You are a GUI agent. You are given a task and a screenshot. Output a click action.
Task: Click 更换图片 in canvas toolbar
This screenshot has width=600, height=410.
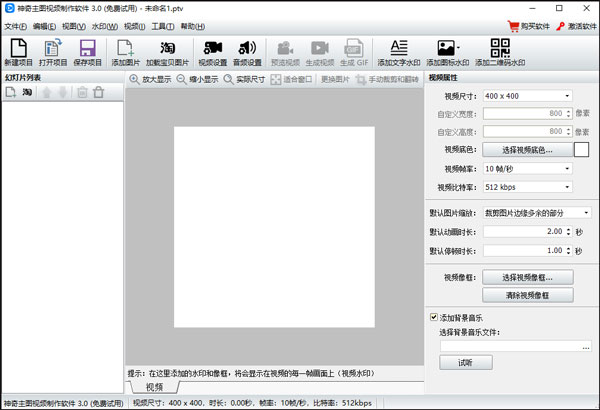pos(335,79)
